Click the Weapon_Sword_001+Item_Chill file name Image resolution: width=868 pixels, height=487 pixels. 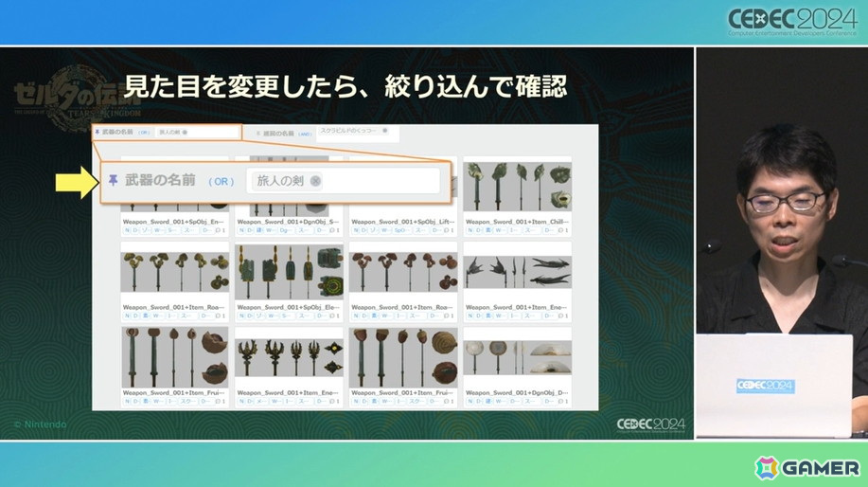point(516,222)
